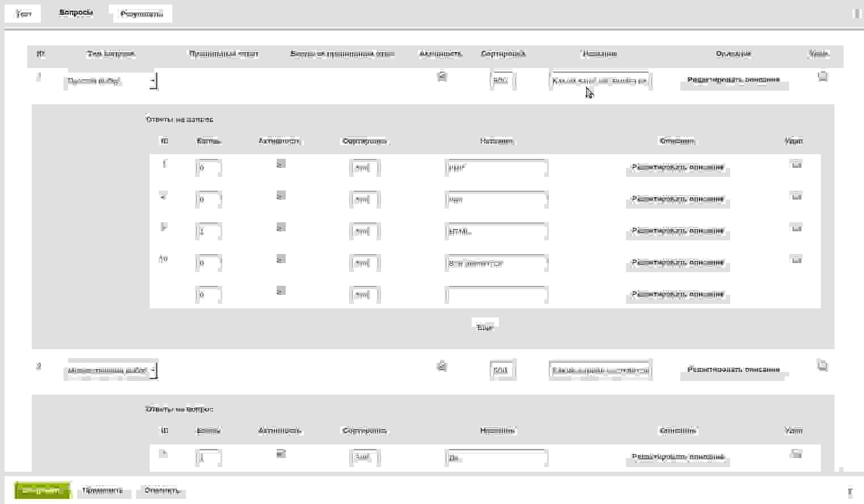Toggle the activity checkbox in the HTML answer row

[281, 228]
